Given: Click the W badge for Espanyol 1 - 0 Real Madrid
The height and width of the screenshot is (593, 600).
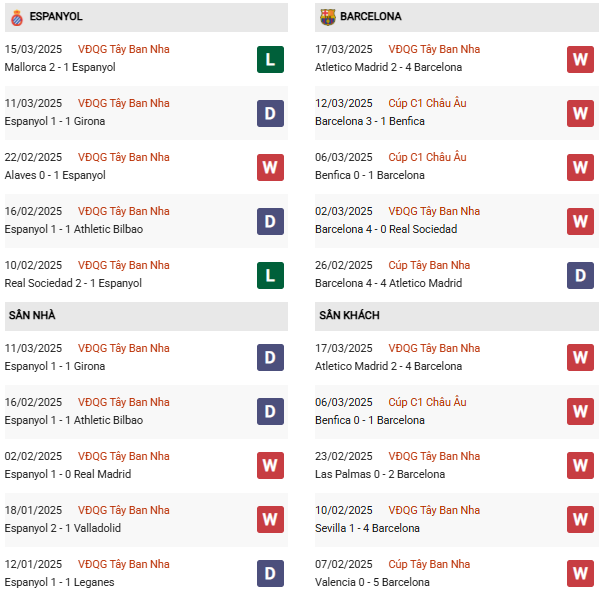Looking at the screenshot, I should pos(270,466).
